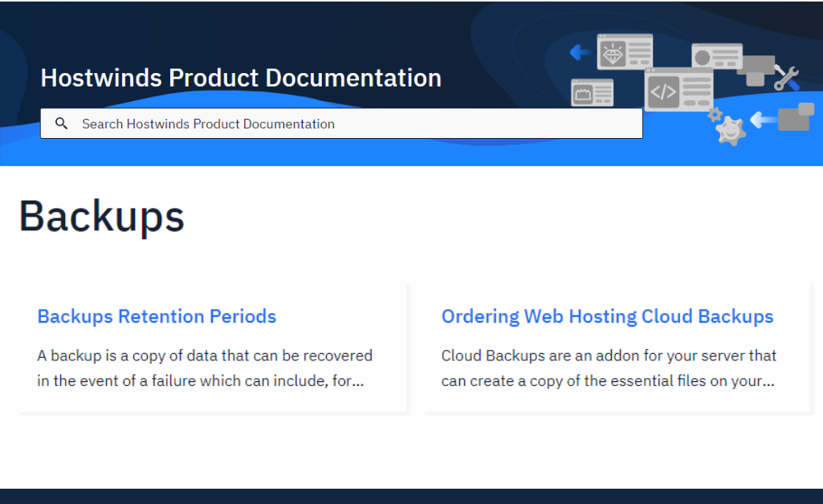Click the 'Cloud Backups are an addon' description
This screenshot has width=823, height=504.
609,368
